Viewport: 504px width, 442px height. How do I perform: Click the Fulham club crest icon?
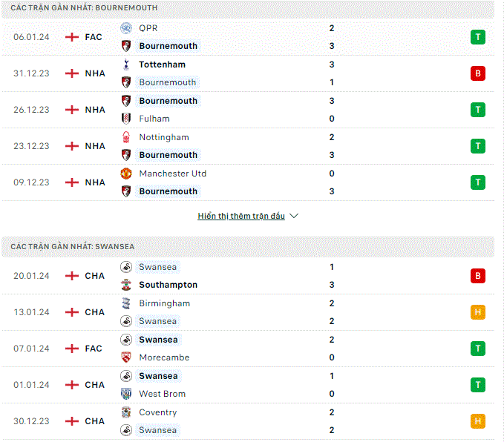click(x=126, y=119)
